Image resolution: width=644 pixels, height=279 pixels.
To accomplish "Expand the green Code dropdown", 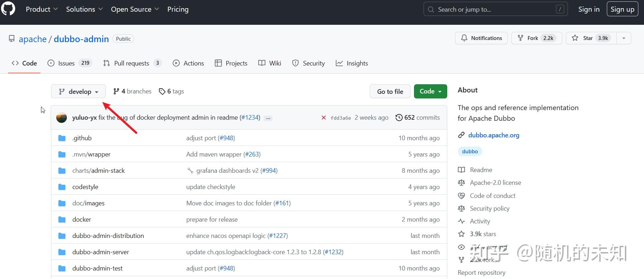I will (430, 91).
